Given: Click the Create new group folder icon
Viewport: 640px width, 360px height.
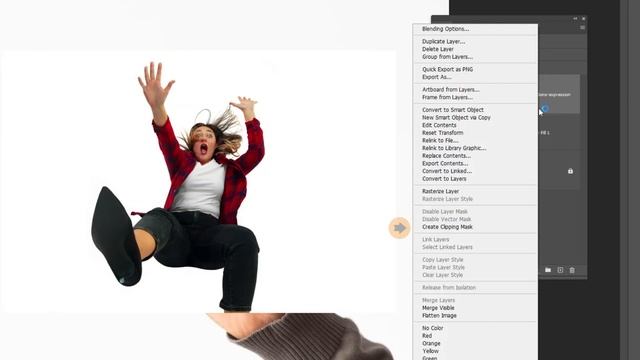Looking at the screenshot, I should [548, 270].
